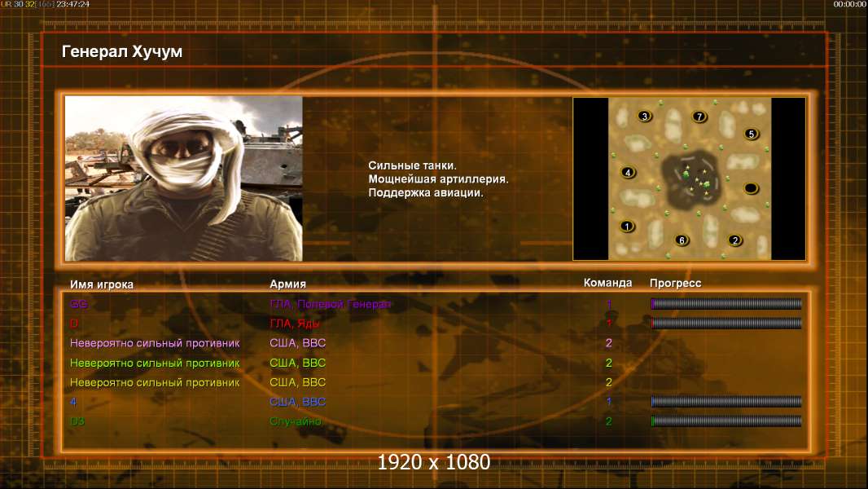The image size is (868, 489).
Task: Pick start position 7 on the minimap
Action: (x=699, y=117)
